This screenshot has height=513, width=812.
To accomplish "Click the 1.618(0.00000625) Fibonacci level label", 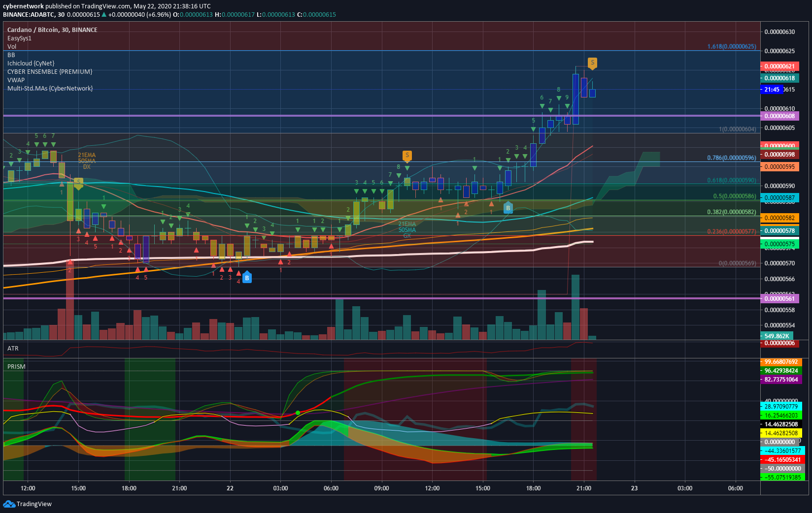I will click(x=732, y=46).
